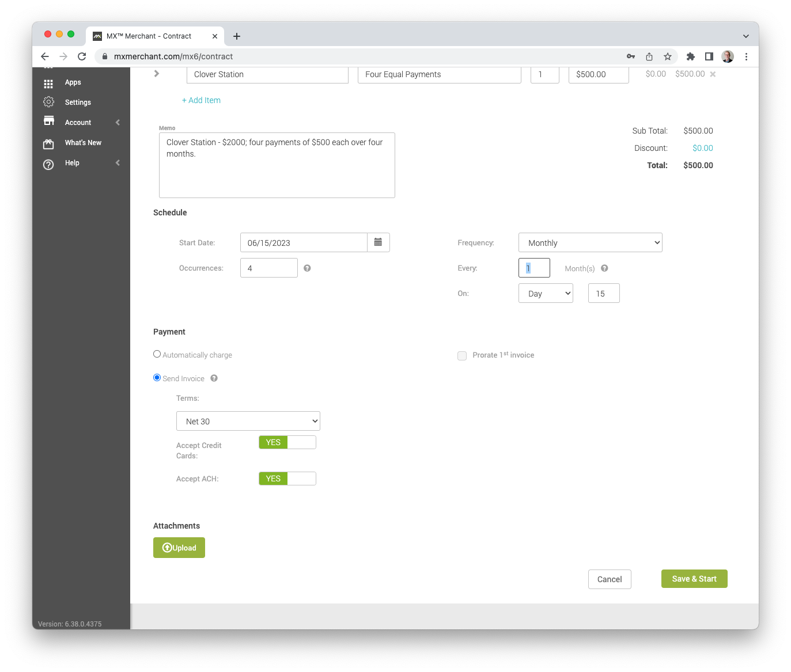Click the Upload icon under Attachments
791x672 pixels.
(167, 547)
